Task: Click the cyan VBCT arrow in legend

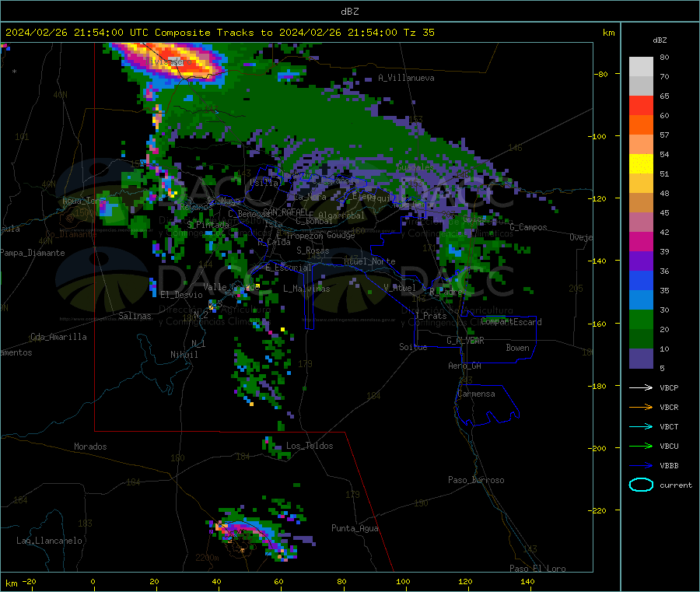Action: coord(641,426)
